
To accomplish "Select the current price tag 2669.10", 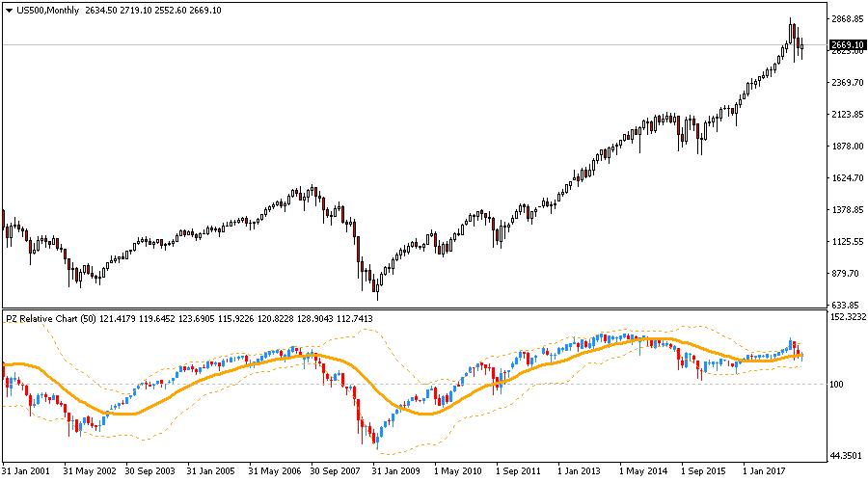I will click(845, 45).
